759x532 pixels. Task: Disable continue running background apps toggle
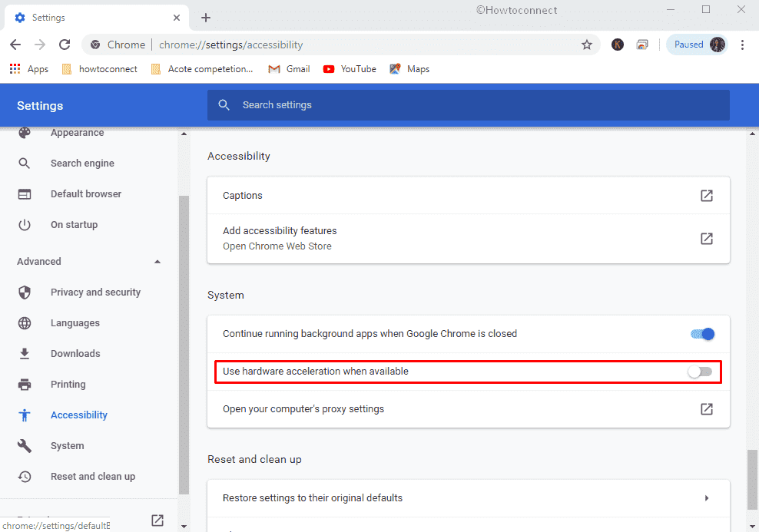702,334
